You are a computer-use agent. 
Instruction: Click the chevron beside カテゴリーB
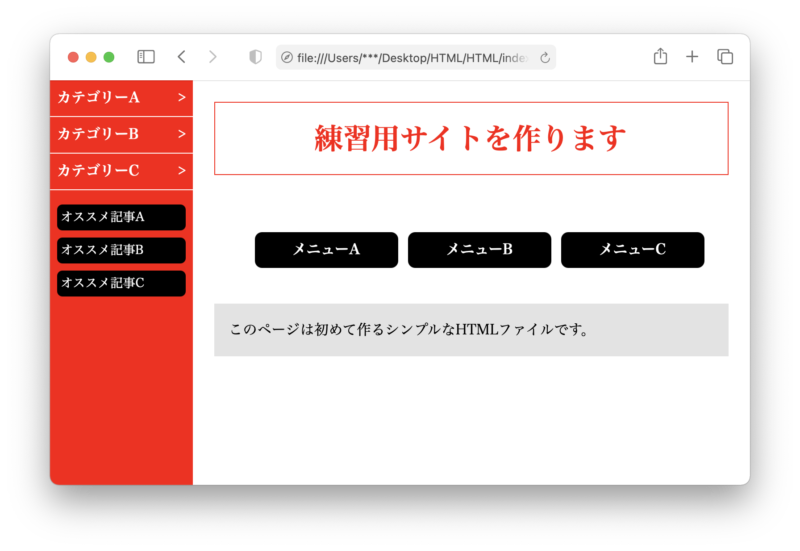point(182,135)
